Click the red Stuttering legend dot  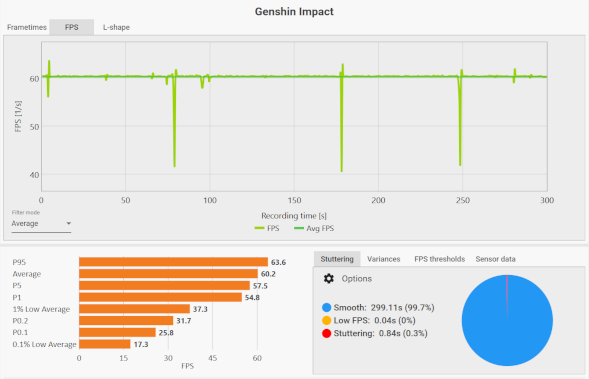(x=326, y=333)
